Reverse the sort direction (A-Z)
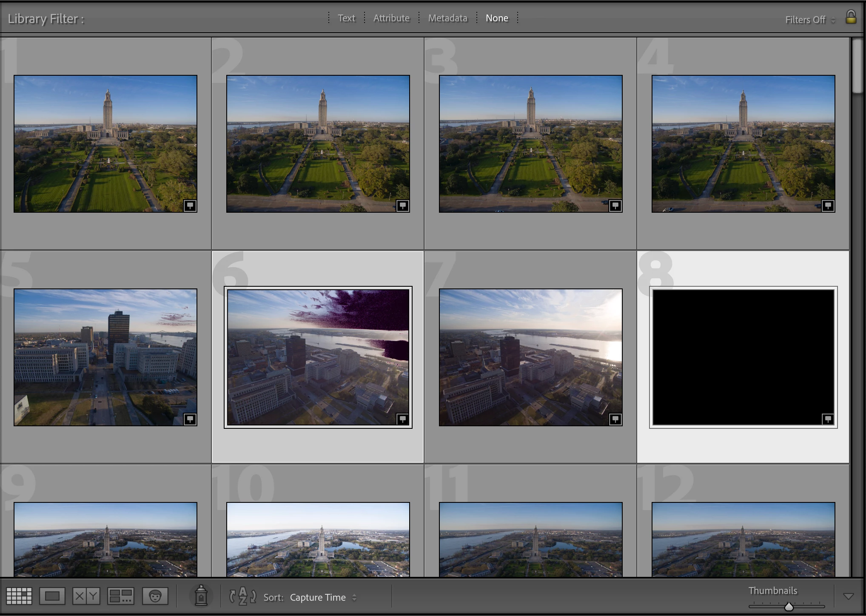 (242, 596)
